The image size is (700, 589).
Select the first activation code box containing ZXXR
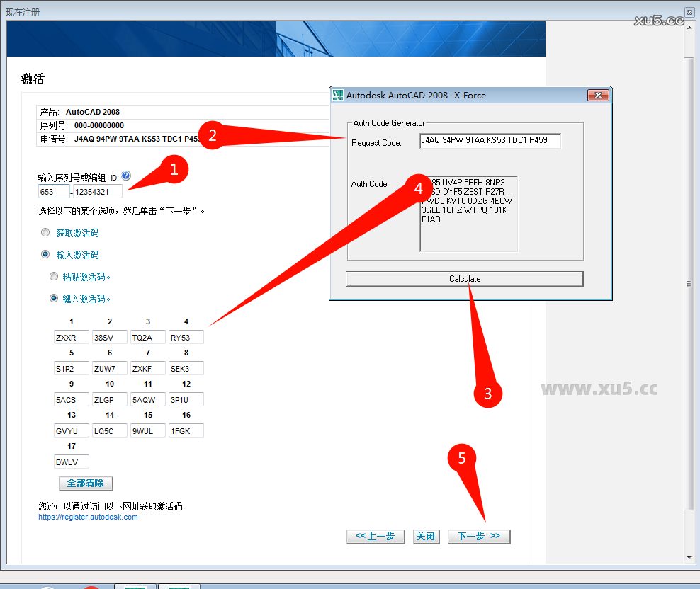(x=71, y=337)
